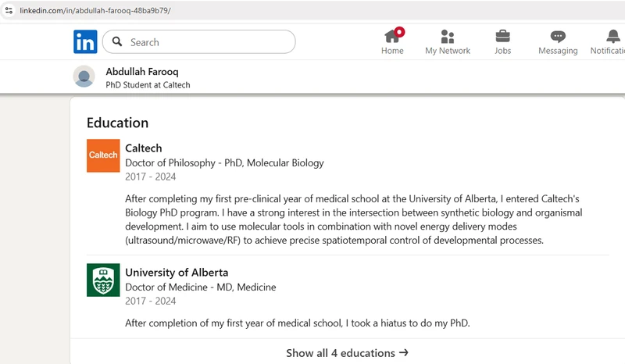Open the Caltech school name link
This screenshot has height=364, width=625.
144,148
